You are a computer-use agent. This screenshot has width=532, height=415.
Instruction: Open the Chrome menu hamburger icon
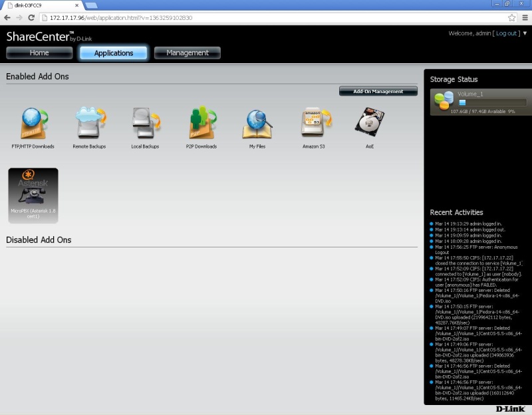pyautogui.click(x=525, y=18)
